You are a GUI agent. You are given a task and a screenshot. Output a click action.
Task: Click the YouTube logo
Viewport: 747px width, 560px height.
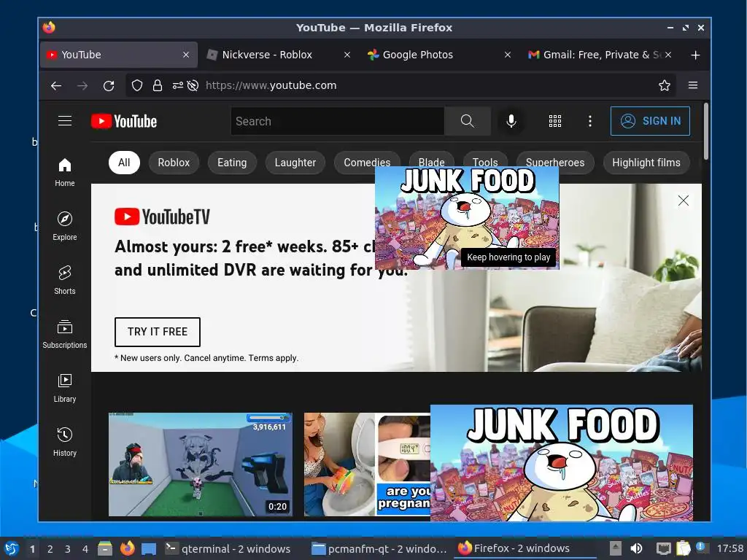pyautogui.click(x=124, y=121)
